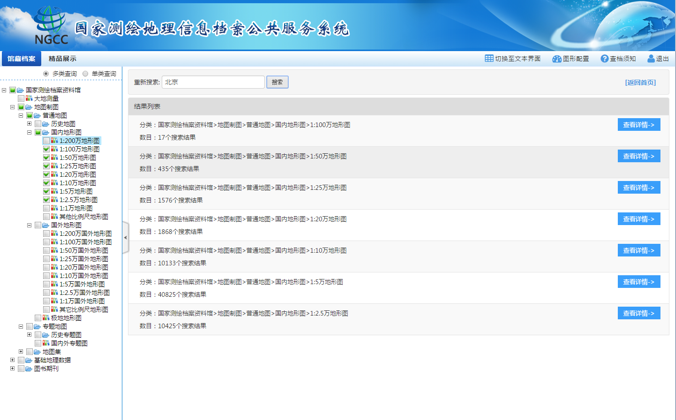The height and width of the screenshot is (420, 676).
Task: Uncheck the 1:10万地形图 checkbox
Action: pos(46,183)
